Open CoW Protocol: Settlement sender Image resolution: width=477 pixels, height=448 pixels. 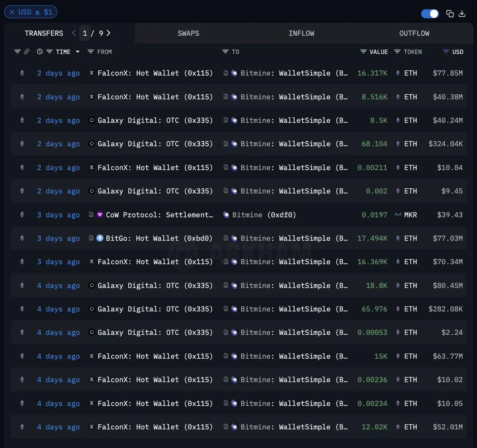tap(159, 215)
